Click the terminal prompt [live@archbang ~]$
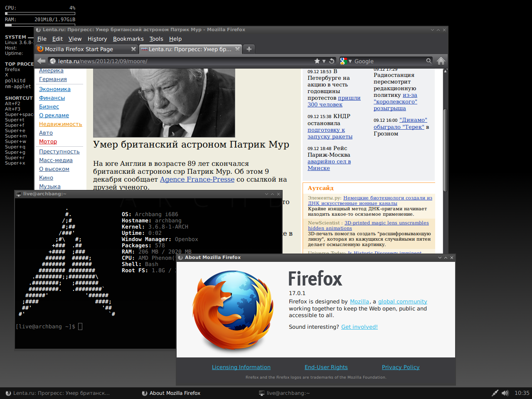Screen dimensions: 532x399 (x=46, y=327)
